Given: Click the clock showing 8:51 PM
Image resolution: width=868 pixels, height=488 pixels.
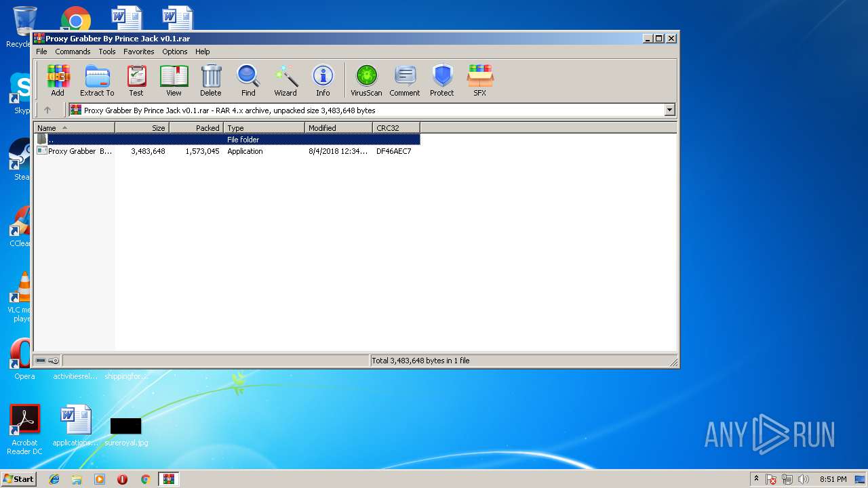Looking at the screenshot, I should [x=833, y=479].
